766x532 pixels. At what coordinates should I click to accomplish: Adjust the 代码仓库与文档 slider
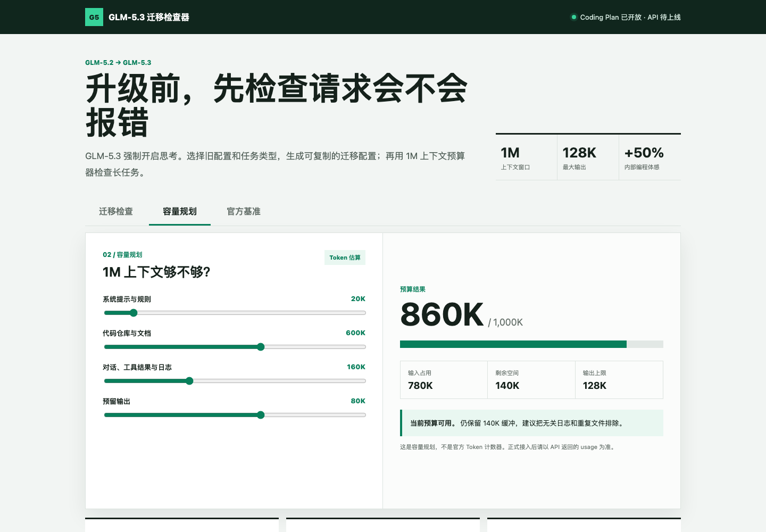pyautogui.click(x=235, y=347)
